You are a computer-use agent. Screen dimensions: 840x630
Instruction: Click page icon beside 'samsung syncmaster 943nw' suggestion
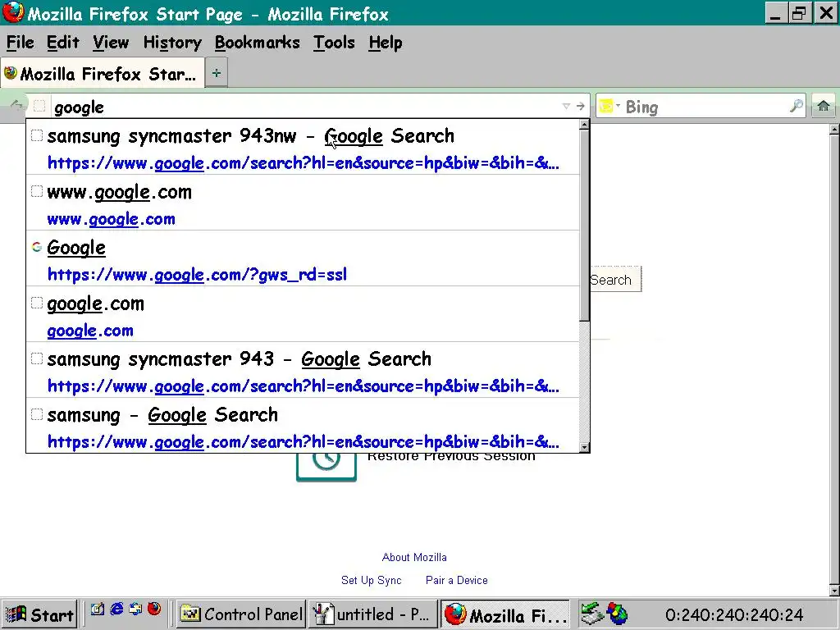(36, 135)
